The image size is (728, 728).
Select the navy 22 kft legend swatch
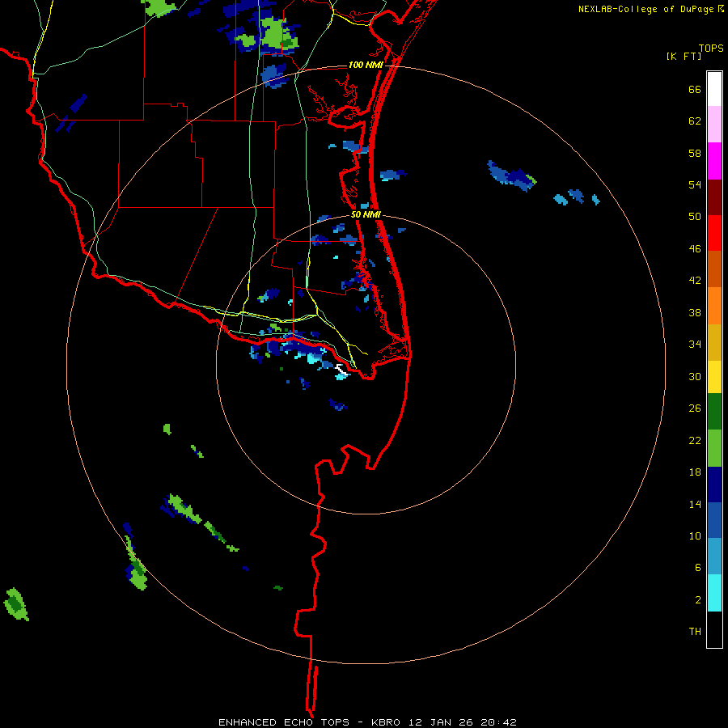click(x=714, y=485)
